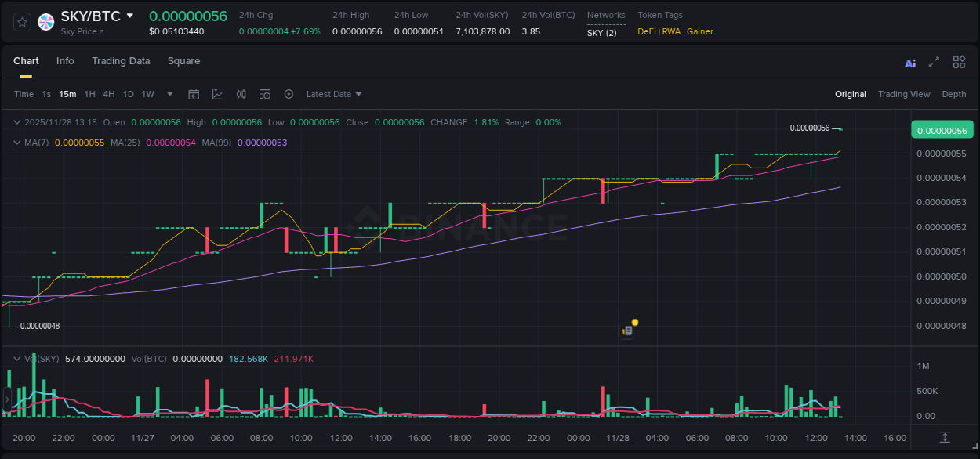Expand chart to fullscreen mode
This screenshot has height=459, width=980.
pos(934,62)
